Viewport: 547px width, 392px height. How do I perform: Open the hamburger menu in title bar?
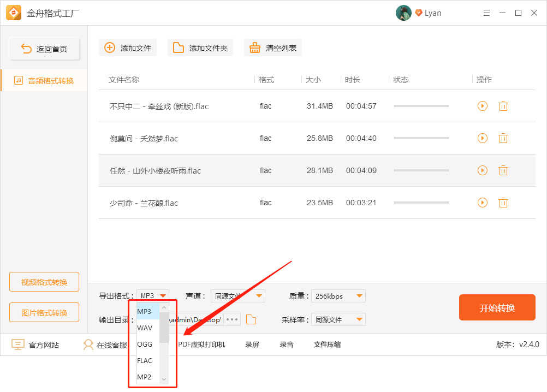pyautogui.click(x=486, y=13)
